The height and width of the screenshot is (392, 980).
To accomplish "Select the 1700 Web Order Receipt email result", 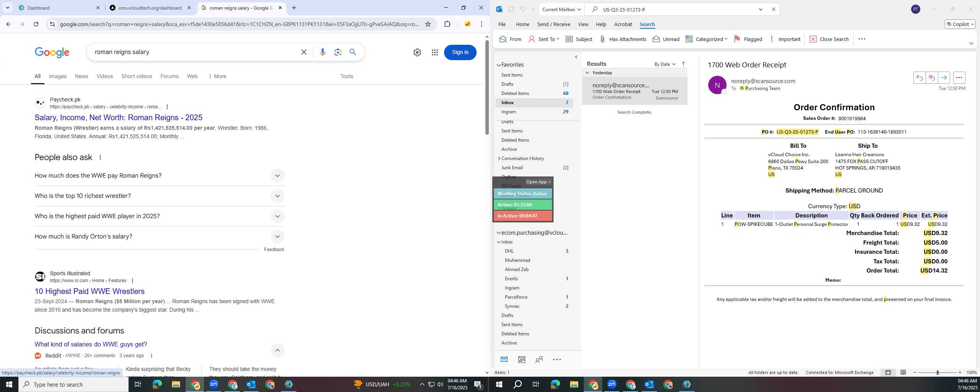I will click(x=635, y=91).
